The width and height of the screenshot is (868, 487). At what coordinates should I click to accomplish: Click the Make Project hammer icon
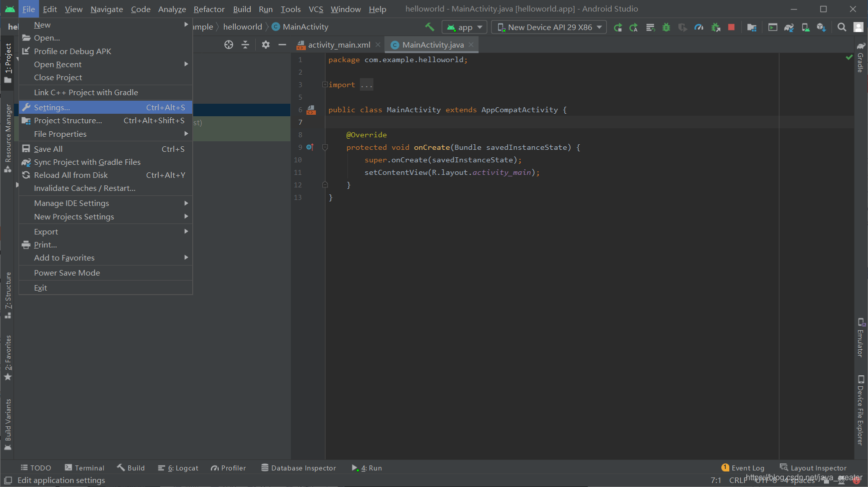click(429, 27)
